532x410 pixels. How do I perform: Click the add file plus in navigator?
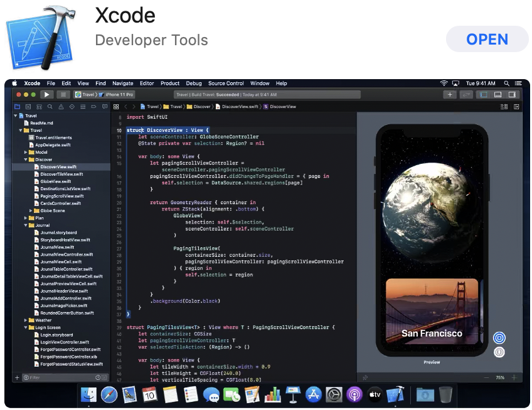(x=17, y=377)
